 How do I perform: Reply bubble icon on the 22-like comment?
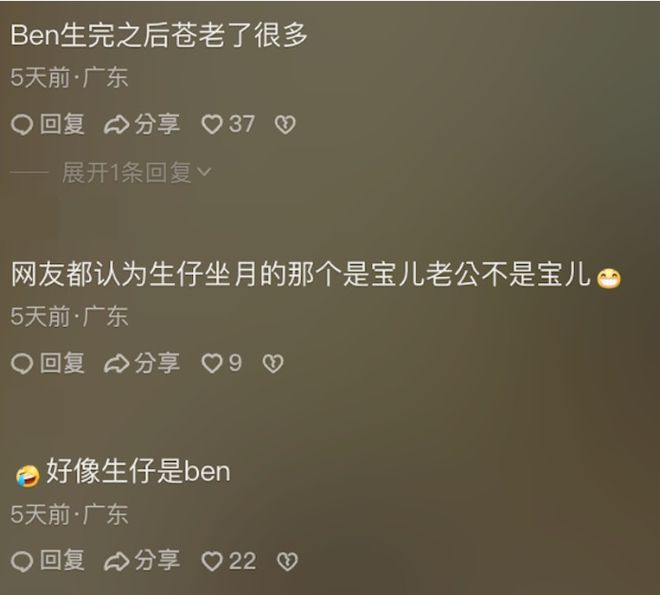(22, 561)
